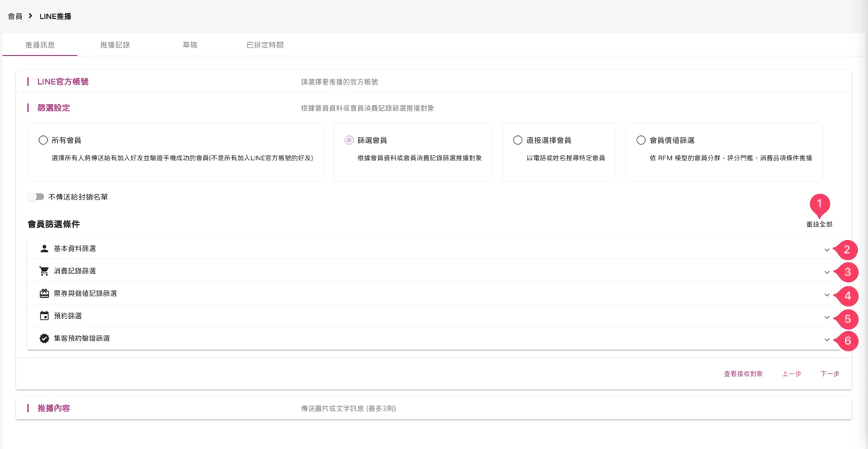The image size is (868, 449).
Task: Click the 以電話或姓名搜尋特定會員 description
Action: pyautogui.click(x=566, y=158)
